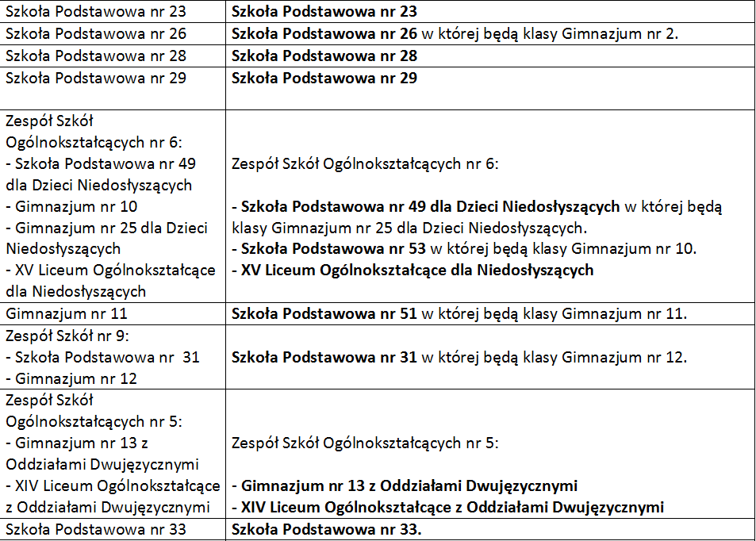Click bold "Szkoła Podstawowa nr 51" text
Viewport: 756px width, 541px height.
[x=324, y=313]
